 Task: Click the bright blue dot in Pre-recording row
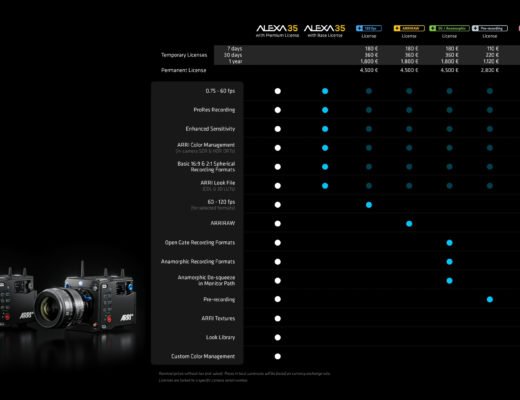click(x=490, y=299)
